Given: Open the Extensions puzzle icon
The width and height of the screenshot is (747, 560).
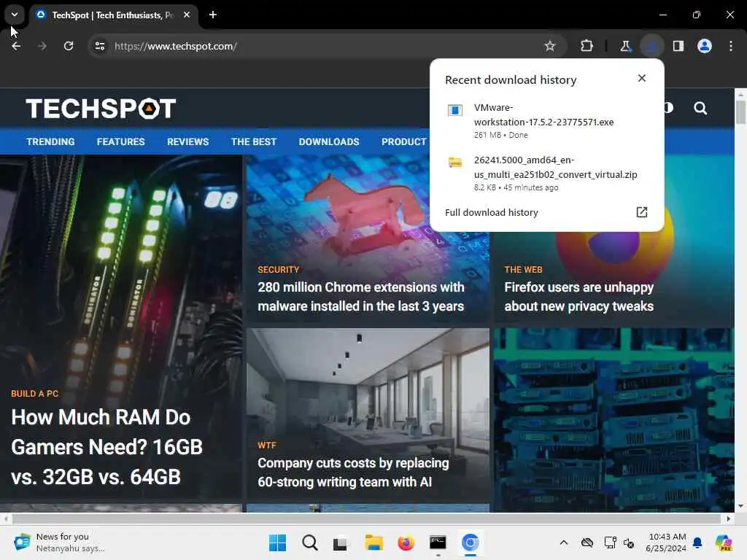Looking at the screenshot, I should coord(587,46).
